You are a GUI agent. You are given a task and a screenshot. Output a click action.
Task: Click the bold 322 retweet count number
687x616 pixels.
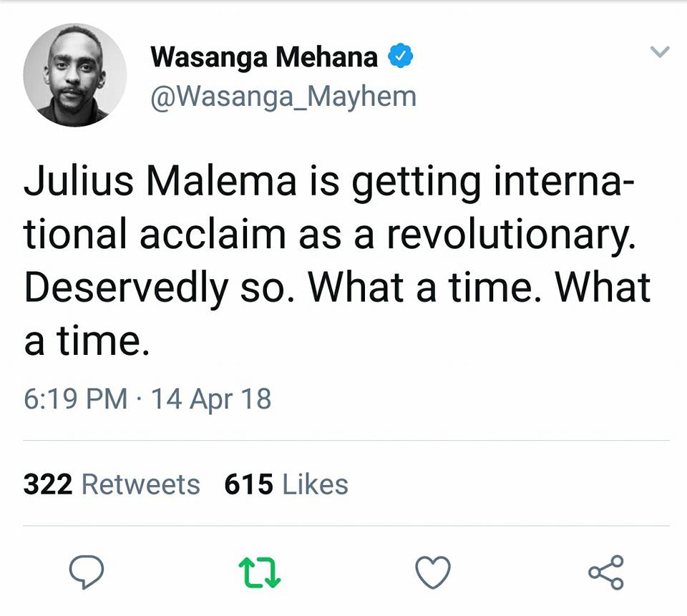(48, 484)
